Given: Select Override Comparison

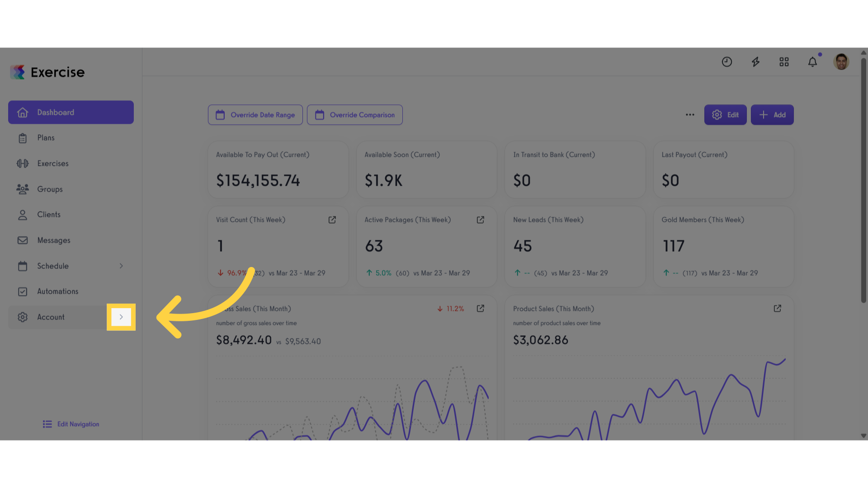Looking at the screenshot, I should pos(355,115).
